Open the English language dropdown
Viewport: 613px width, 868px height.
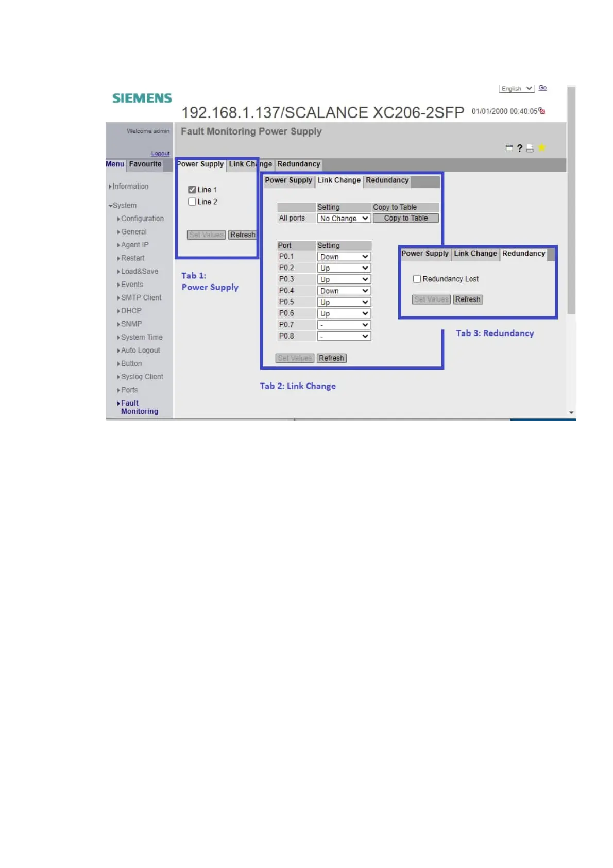click(517, 89)
